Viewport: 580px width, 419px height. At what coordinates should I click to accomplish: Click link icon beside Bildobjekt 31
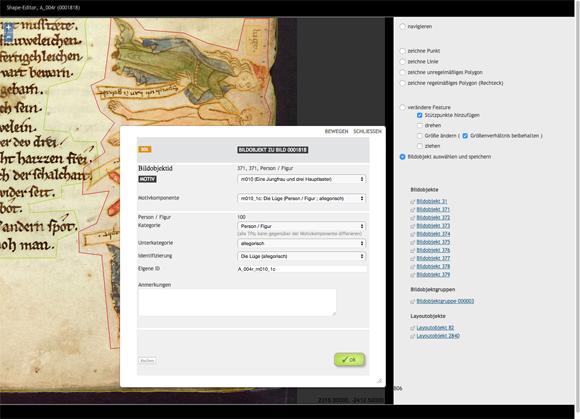(x=412, y=202)
